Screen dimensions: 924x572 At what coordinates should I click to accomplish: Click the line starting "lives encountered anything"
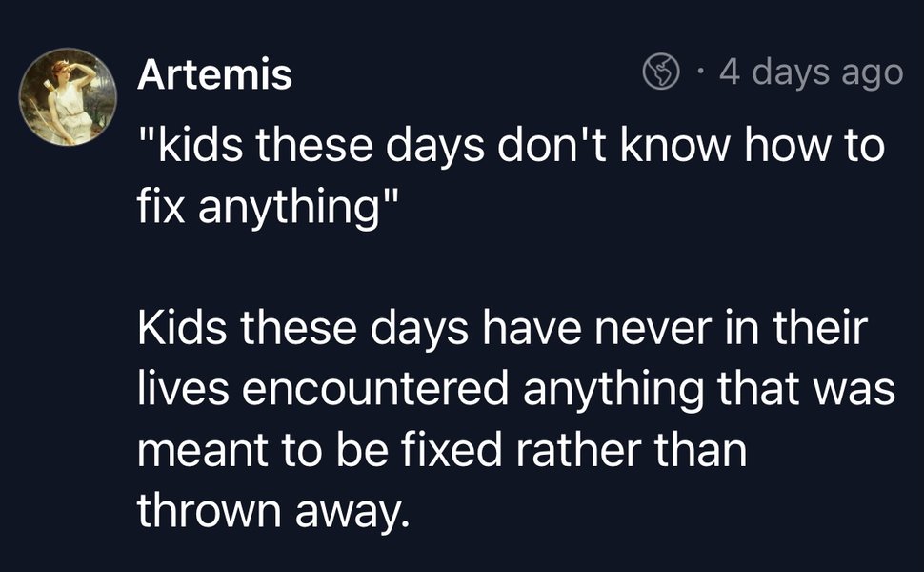(x=515, y=390)
